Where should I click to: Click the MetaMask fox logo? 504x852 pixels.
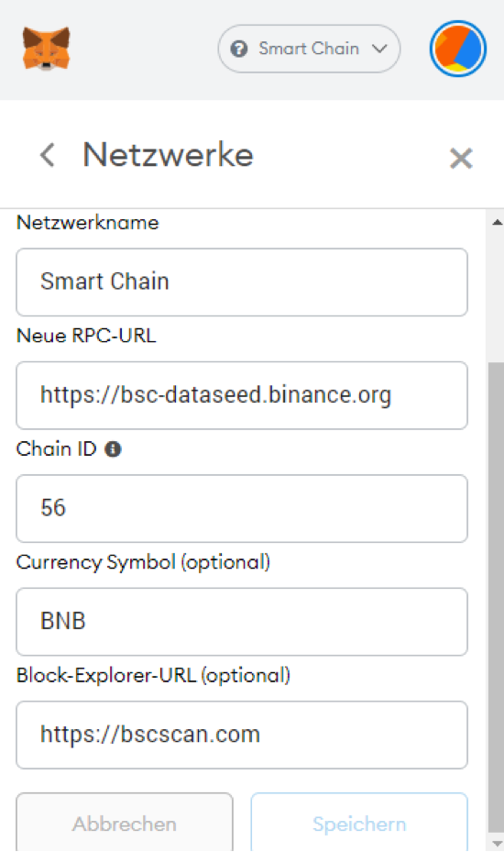click(46, 49)
